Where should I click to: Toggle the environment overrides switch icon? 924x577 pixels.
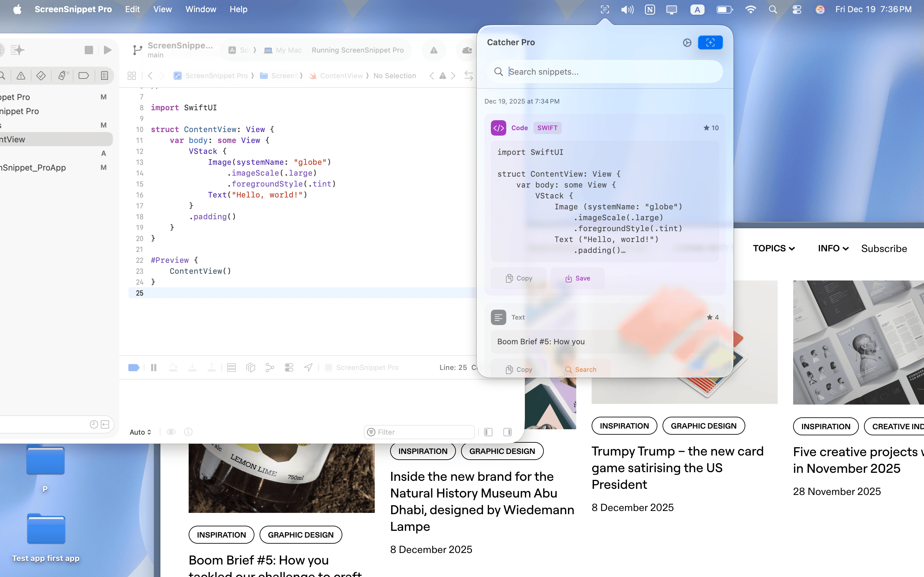(x=289, y=367)
